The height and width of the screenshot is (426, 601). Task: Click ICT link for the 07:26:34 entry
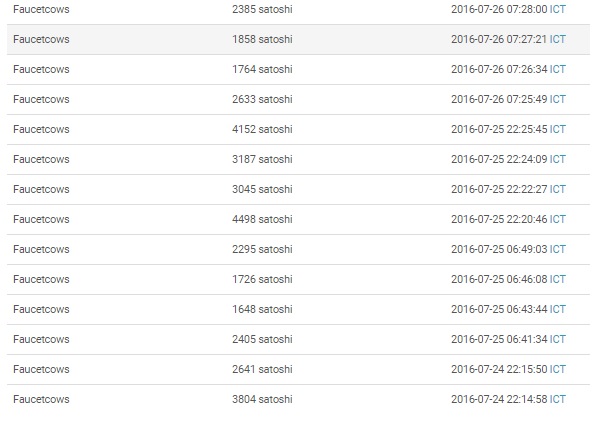point(558,69)
